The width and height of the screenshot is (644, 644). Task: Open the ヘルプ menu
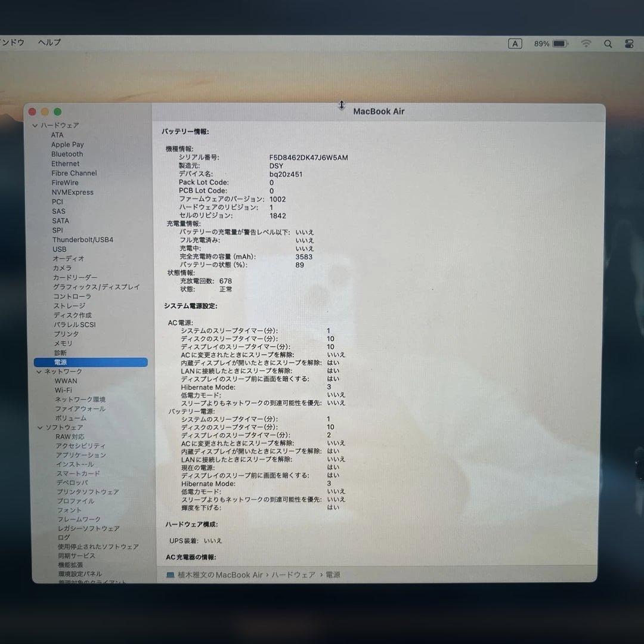point(49,42)
